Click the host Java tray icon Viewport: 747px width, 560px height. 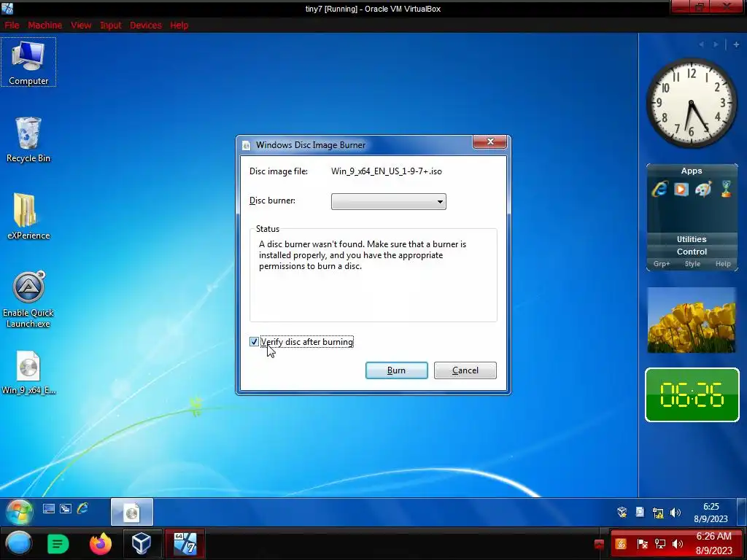621,544
